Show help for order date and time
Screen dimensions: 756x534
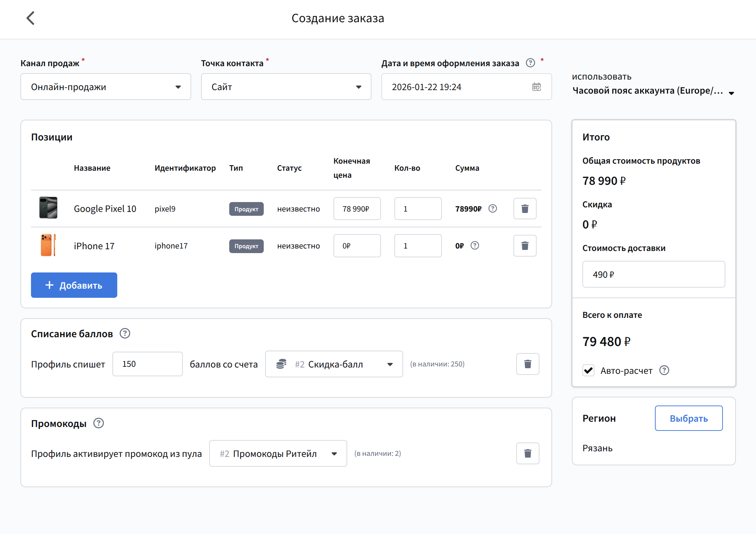pyautogui.click(x=530, y=63)
